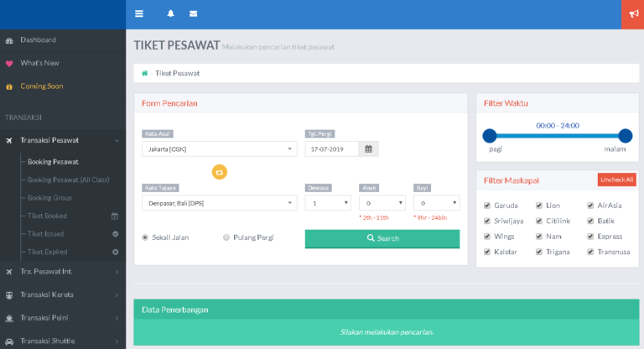The image size is (644, 349).
Task: Open the notifications bell icon
Action: (x=171, y=13)
